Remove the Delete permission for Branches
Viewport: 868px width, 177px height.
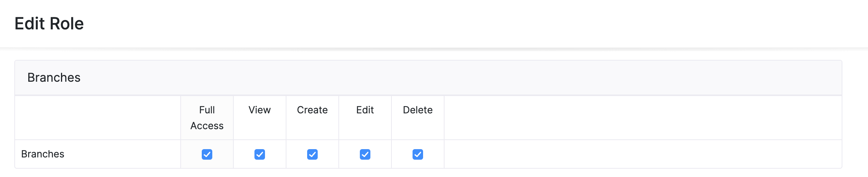point(418,154)
